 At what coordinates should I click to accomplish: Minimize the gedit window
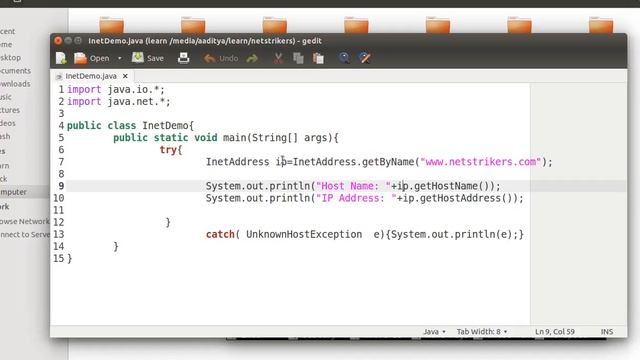(x=68, y=40)
